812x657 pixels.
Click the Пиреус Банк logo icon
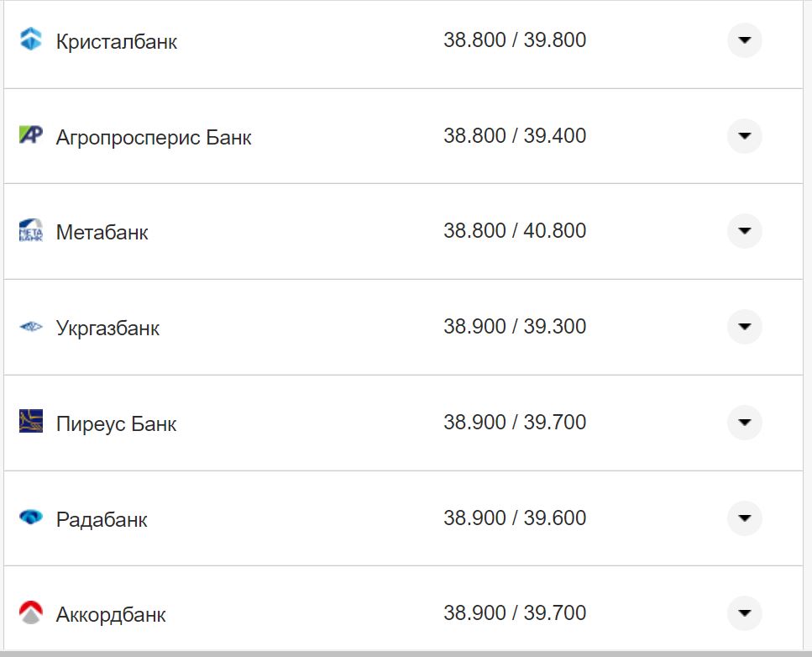[31, 422]
